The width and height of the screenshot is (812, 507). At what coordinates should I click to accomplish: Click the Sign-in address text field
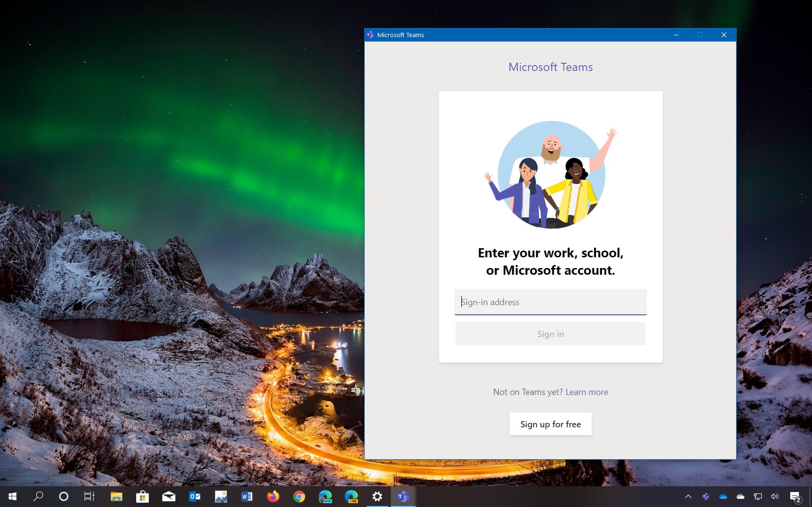click(550, 302)
